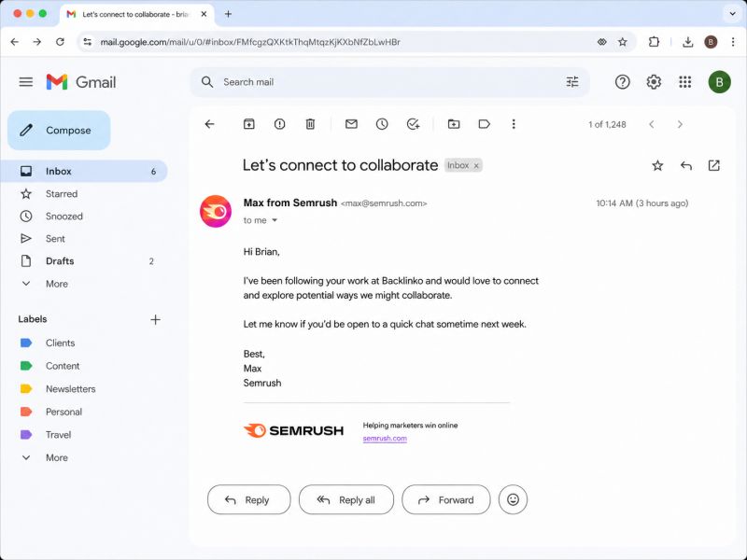Show search options filter icon
Image resolution: width=747 pixels, height=560 pixels.
(x=572, y=82)
